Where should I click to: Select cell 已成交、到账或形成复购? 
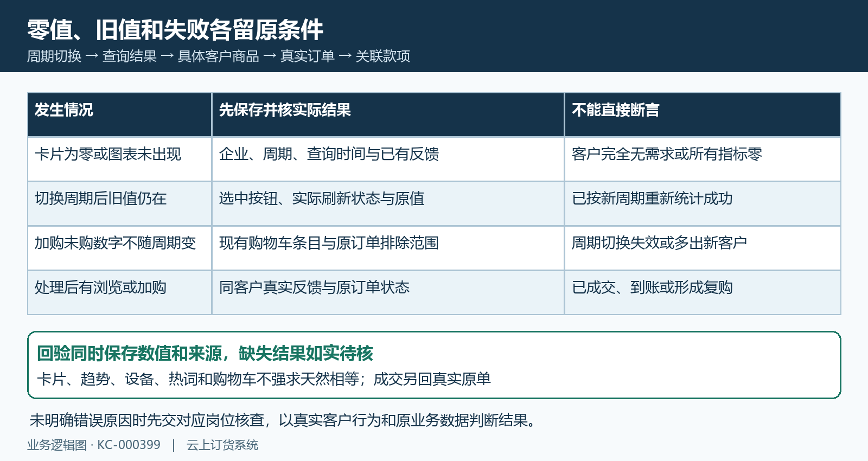tap(703, 292)
